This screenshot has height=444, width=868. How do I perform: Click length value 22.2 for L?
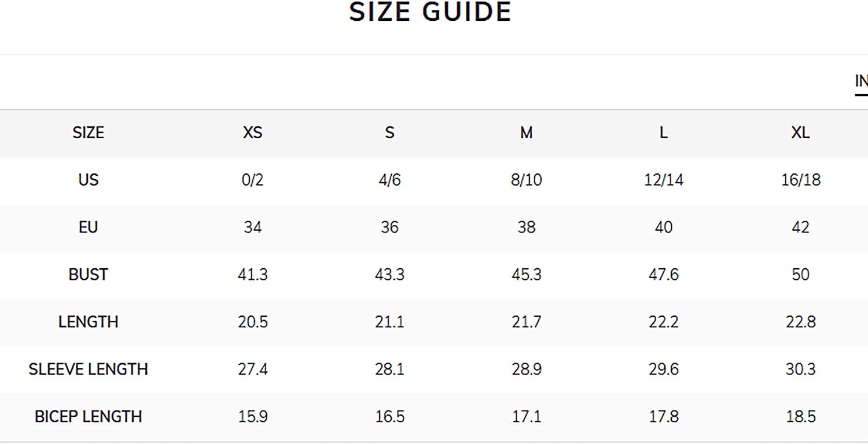663,322
